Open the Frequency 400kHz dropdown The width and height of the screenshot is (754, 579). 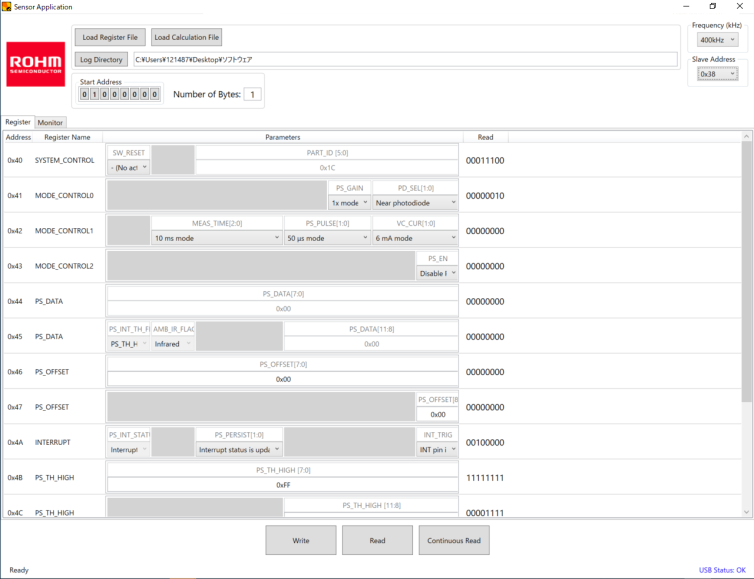click(717, 40)
